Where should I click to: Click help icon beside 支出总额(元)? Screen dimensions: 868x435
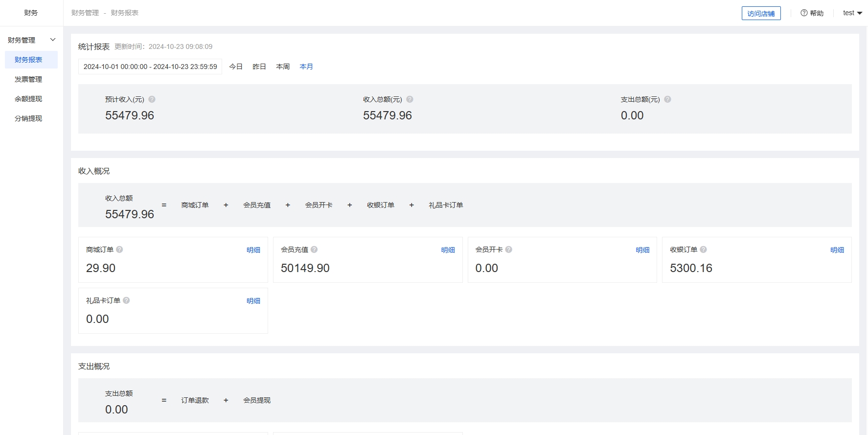pyautogui.click(x=667, y=99)
